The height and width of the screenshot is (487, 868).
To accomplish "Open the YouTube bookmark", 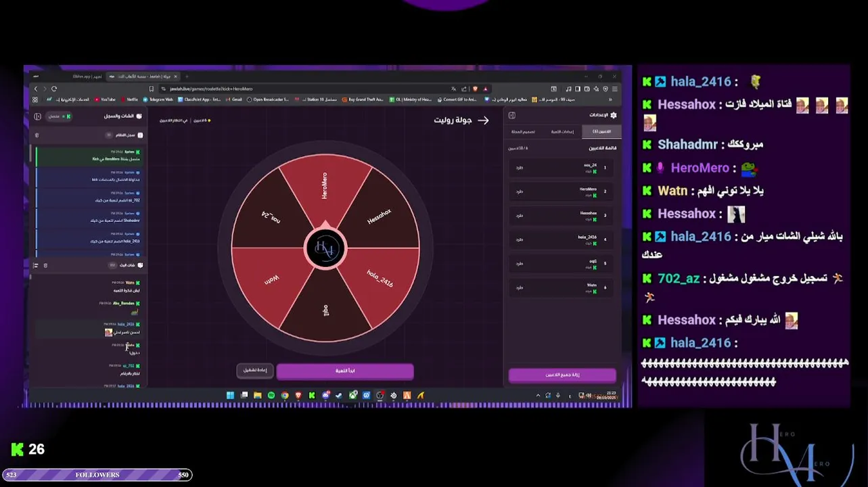I will [106, 99].
